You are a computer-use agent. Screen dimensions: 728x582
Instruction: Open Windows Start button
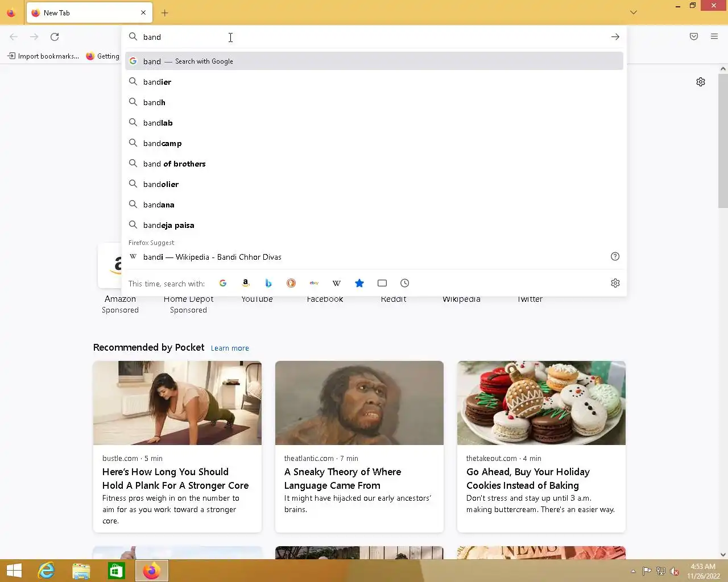(14, 571)
